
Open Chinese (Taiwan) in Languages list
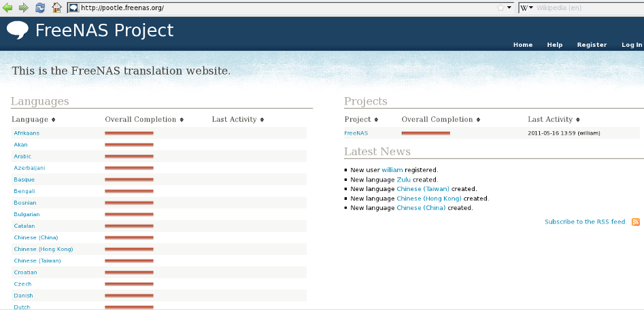pos(37,261)
